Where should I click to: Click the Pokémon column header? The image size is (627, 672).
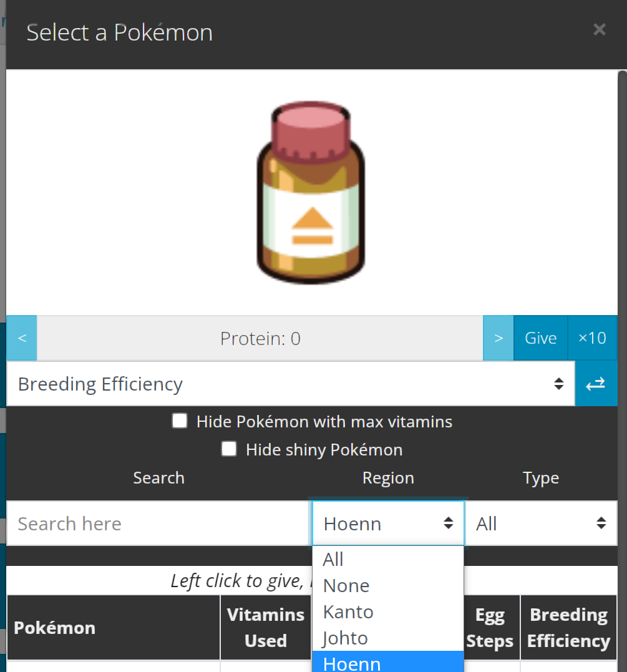54,627
